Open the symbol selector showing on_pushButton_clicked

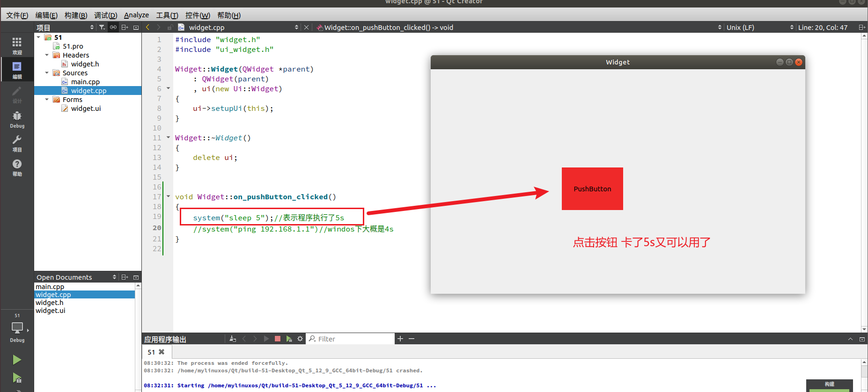pyautogui.click(x=519, y=27)
